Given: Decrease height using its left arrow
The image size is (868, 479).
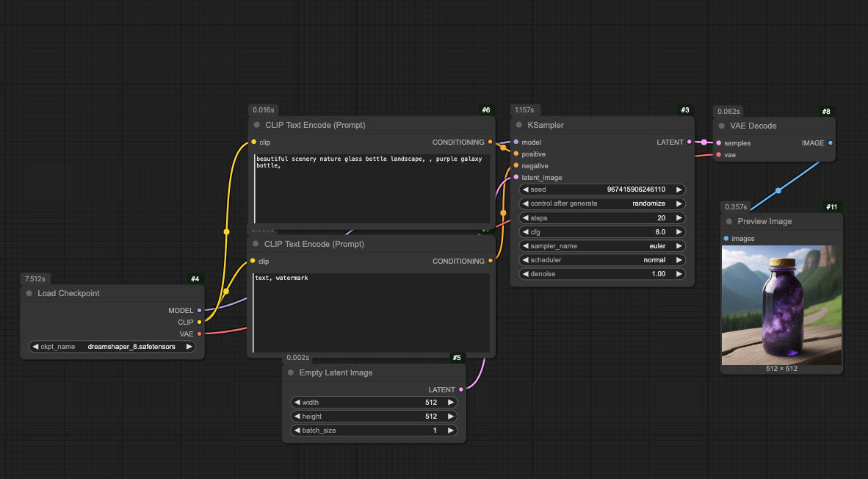Looking at the screenshot, I should [297, 417].
